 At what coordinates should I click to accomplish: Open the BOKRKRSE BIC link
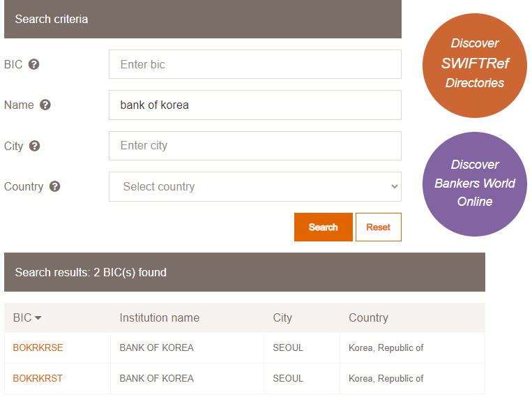38,347
